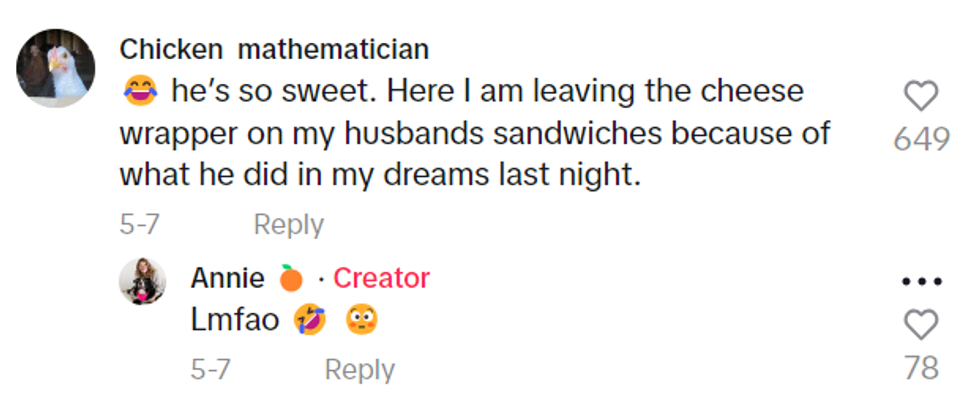Click the Lmfao reply text

(234, 321)
